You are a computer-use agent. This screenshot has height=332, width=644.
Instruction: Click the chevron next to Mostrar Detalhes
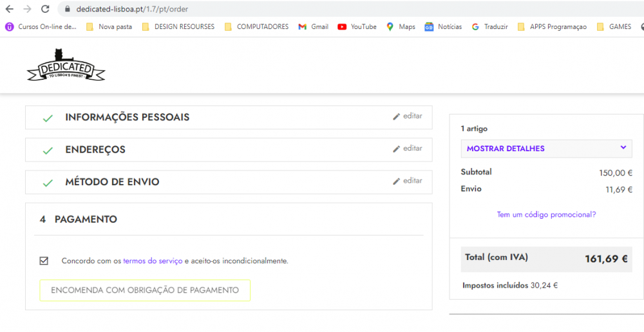point(623,148)
